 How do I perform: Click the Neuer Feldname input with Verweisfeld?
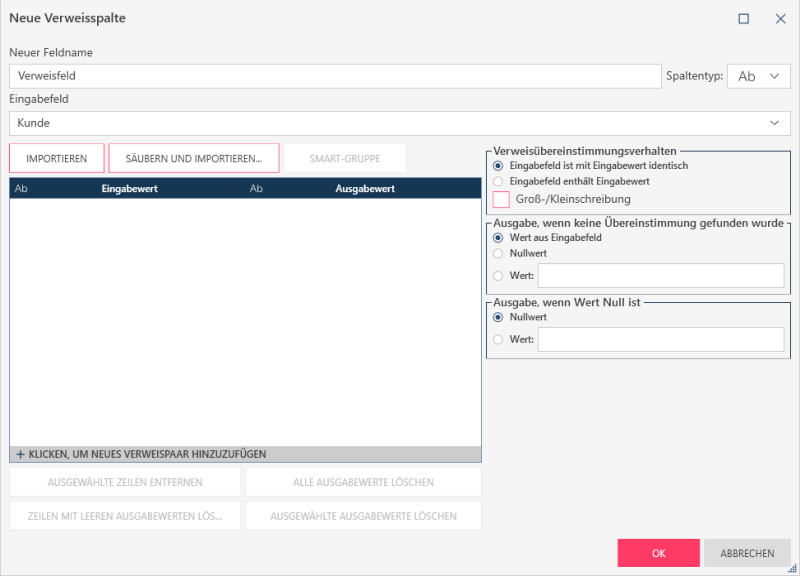coord(335,76)
